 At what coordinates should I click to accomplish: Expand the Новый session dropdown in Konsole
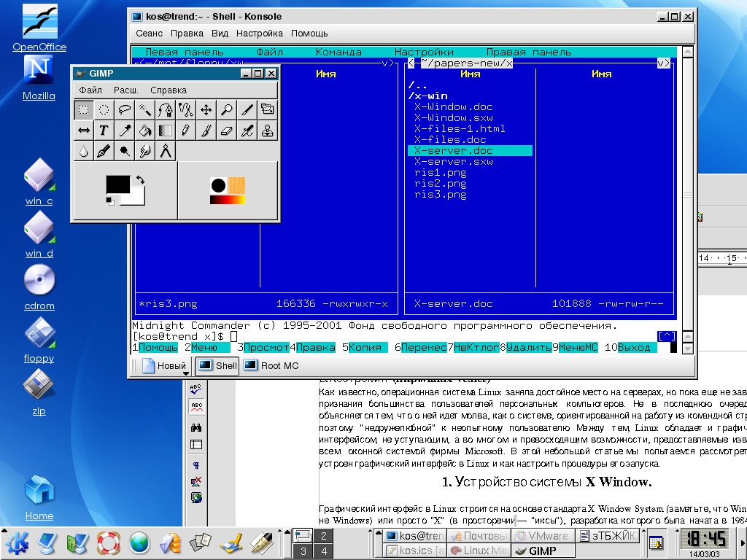coord(185,370)
